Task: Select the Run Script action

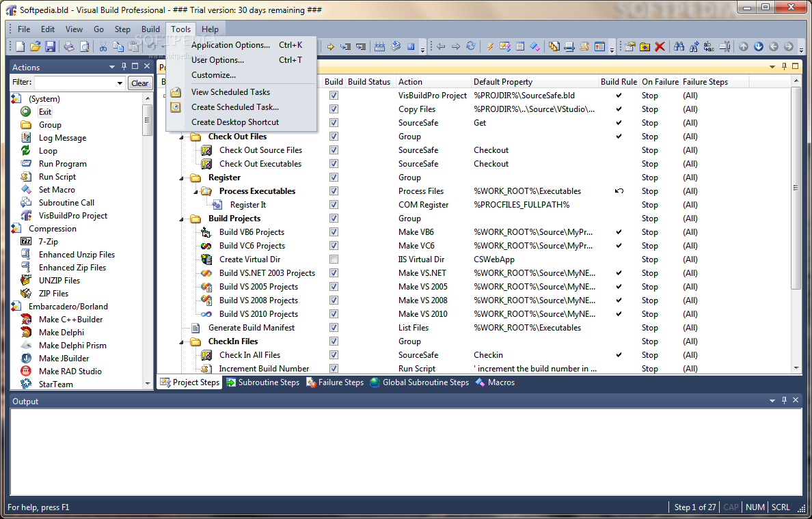Action: tap(57, 176)
